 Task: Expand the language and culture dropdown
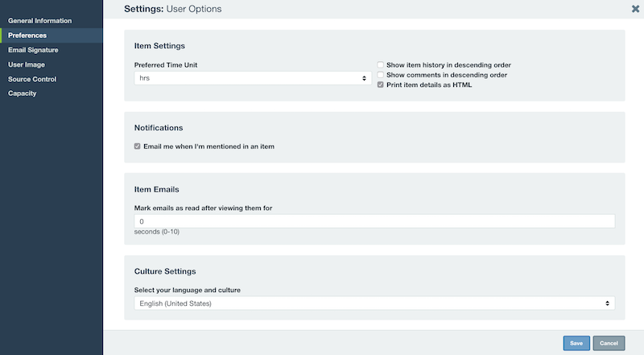(x=374, y=303)
